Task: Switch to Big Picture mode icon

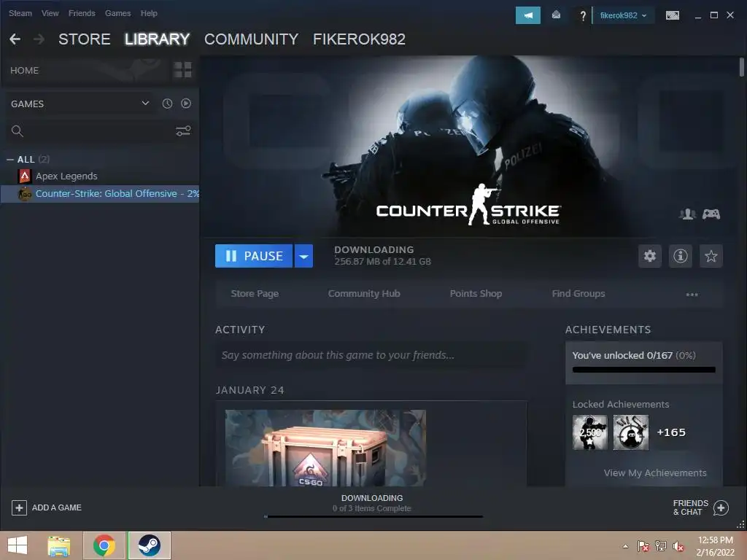Action: tap(672, 16)
